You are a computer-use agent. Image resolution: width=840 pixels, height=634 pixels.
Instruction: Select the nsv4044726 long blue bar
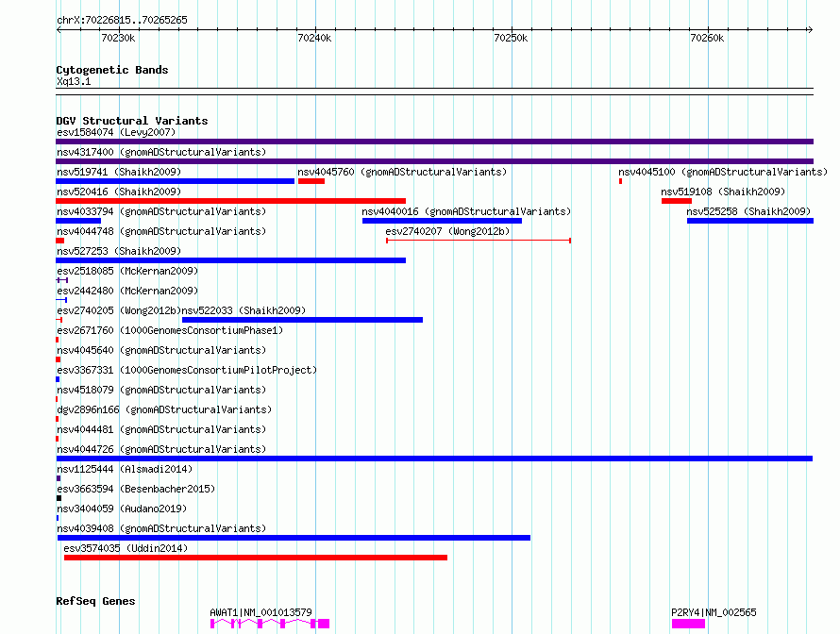click(434, 459)
